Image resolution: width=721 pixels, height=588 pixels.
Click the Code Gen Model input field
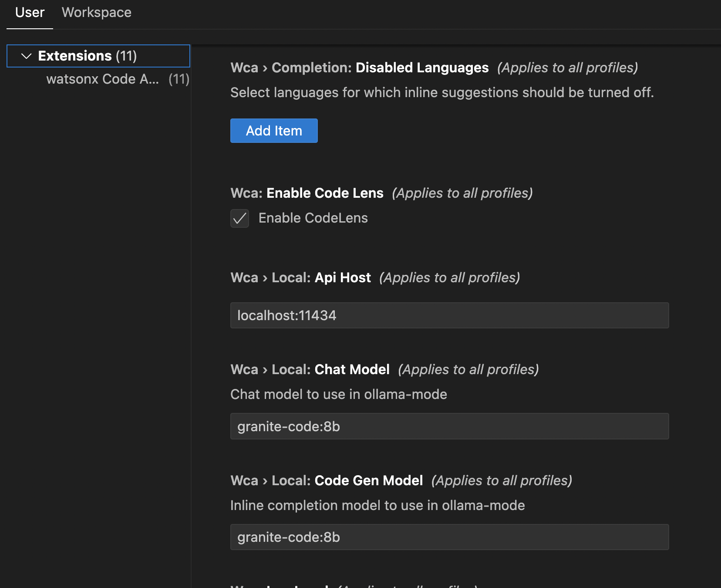pos(449,537)
